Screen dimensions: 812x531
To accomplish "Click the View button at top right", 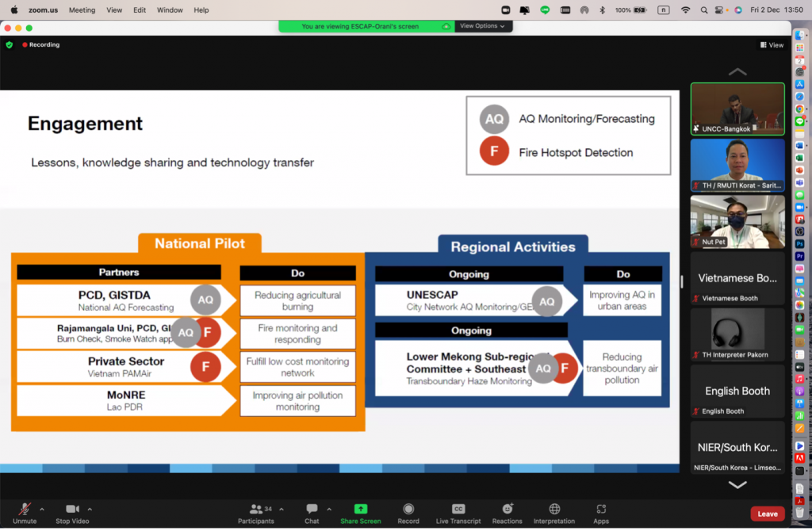I will [772, 45].
